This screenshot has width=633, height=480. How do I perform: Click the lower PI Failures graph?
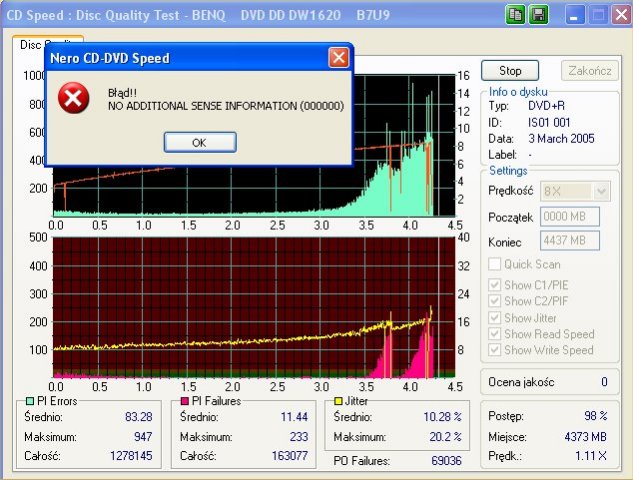point(254,308)
